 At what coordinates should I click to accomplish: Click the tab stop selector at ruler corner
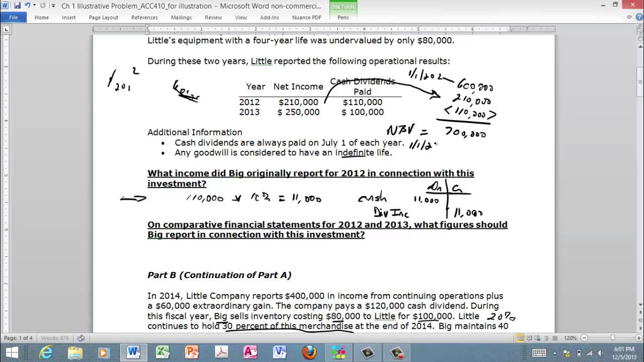tap(7, 29)
